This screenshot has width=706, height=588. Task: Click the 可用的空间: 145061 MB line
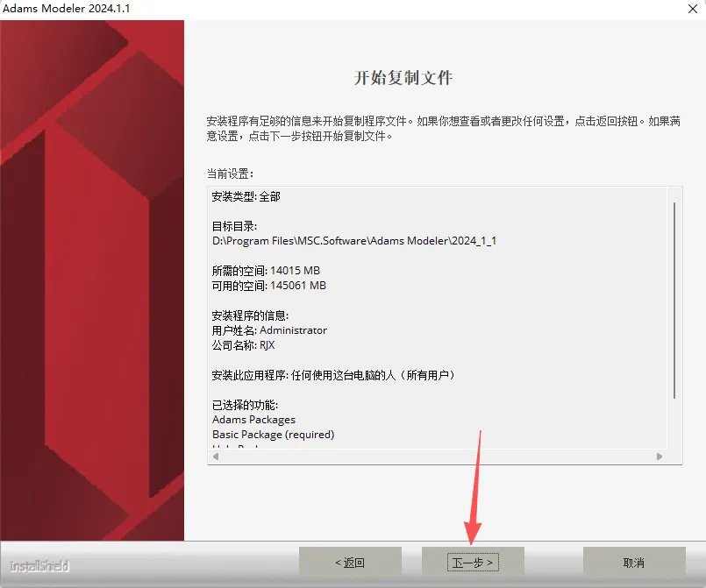268,285
